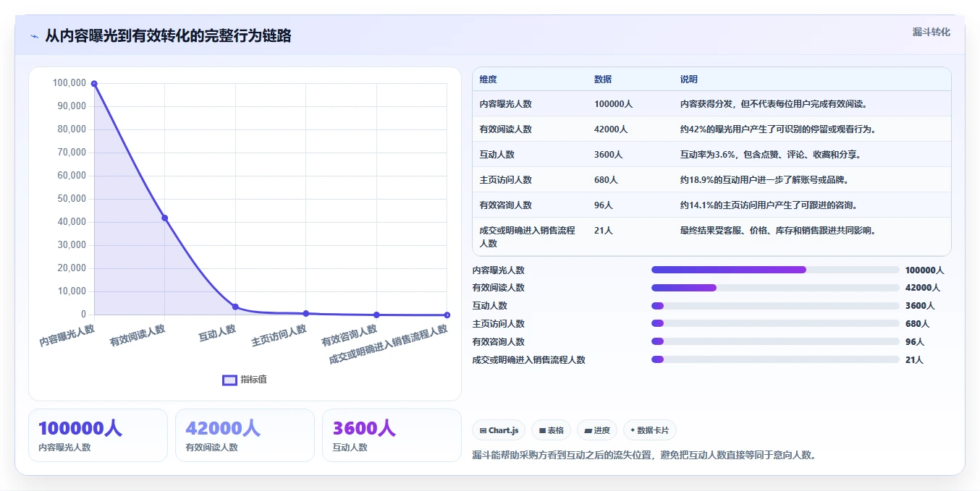Screen dimensions: 980x491
Task: Toggle the 指标值 legend swatch
Action: (x=229, y=380)
